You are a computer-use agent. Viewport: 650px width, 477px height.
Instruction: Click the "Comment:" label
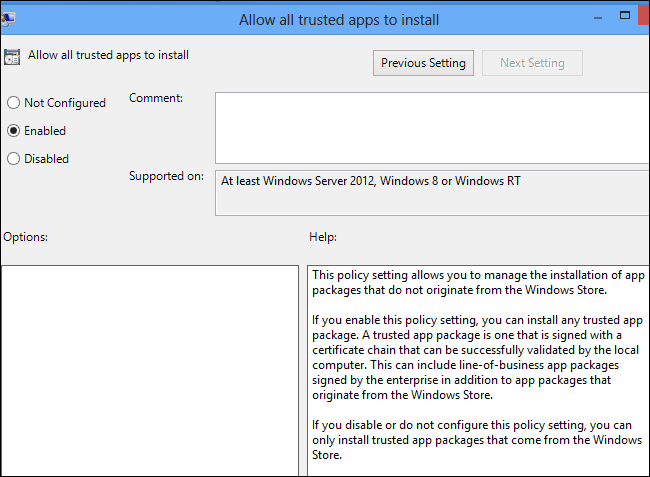(156, 98)
